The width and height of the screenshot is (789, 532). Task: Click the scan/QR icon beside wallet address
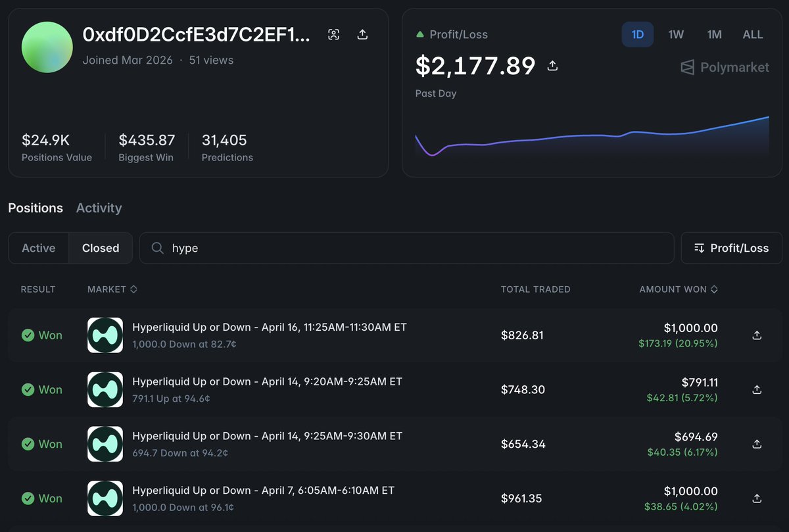coord(334,35)
